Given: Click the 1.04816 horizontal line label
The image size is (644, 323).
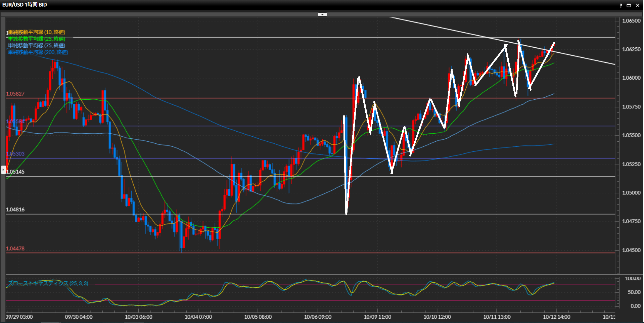Looking at the screenshot, I should coord(15,210).
